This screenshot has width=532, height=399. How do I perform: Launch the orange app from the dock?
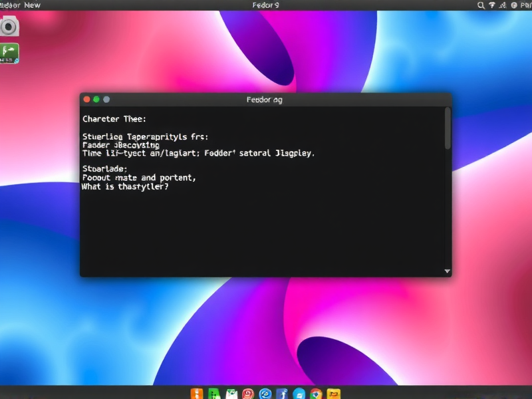point(196,392)
